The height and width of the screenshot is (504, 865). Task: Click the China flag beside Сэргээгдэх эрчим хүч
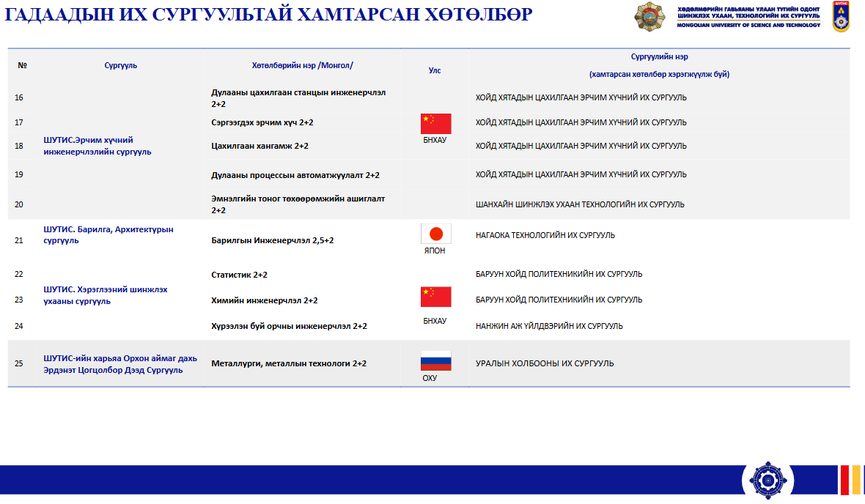[436, 124]
